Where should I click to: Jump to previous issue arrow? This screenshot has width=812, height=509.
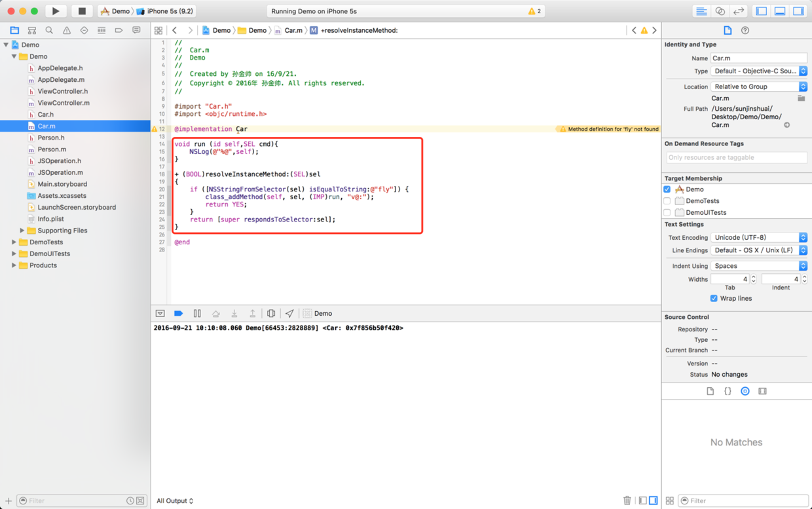(634, 30)
